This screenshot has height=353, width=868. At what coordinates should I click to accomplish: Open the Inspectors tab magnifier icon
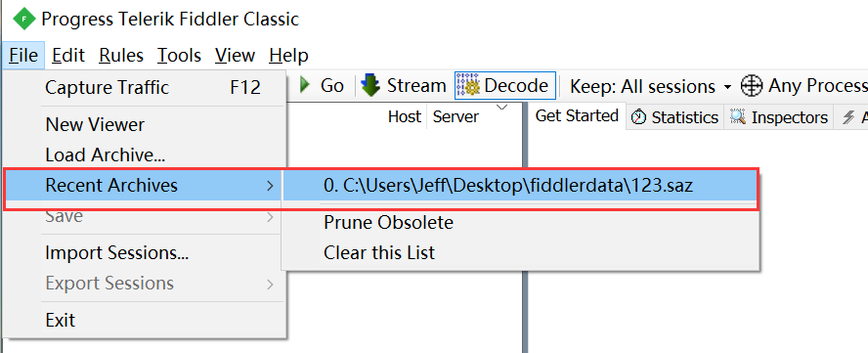[x=738, y=117]
